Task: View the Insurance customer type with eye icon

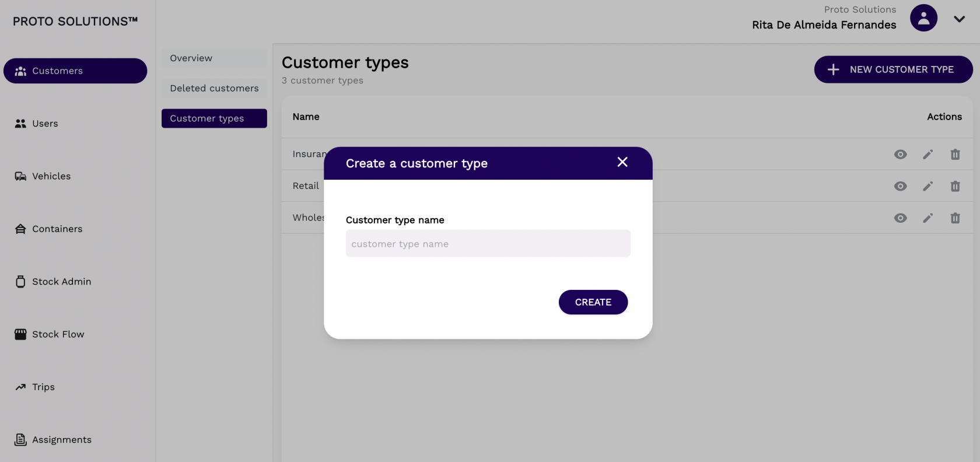Action: point(901,155)
